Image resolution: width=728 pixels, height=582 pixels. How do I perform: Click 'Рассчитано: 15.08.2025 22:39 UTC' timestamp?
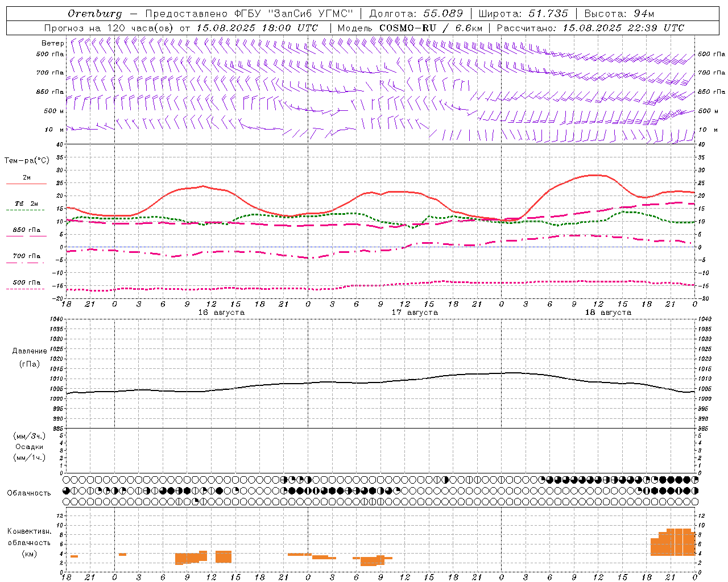(x=590, y=28)
